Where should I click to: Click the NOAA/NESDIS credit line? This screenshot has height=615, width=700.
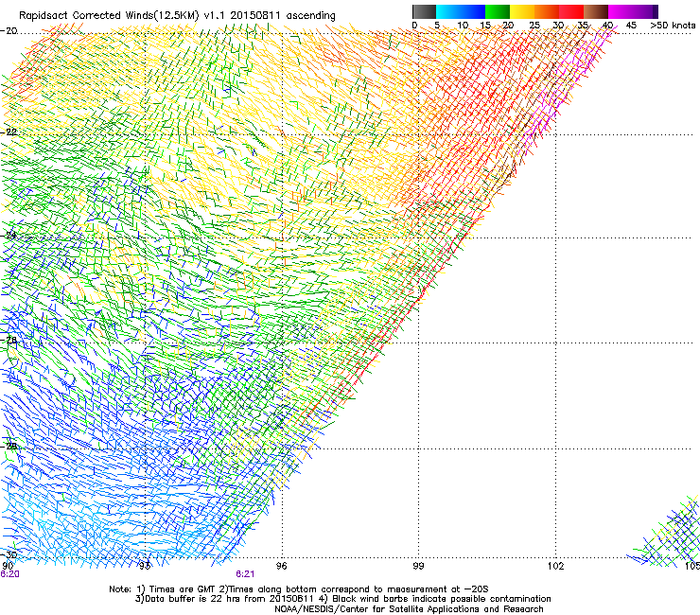pyautogui.click(x=409, y=608)
